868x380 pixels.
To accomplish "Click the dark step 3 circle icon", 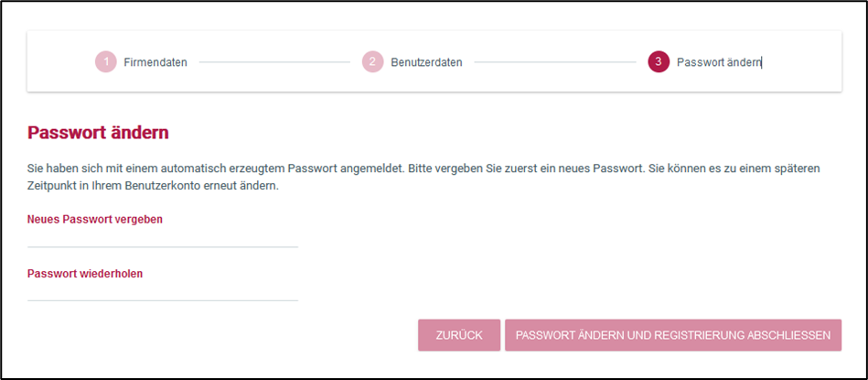I will point(658,62).
